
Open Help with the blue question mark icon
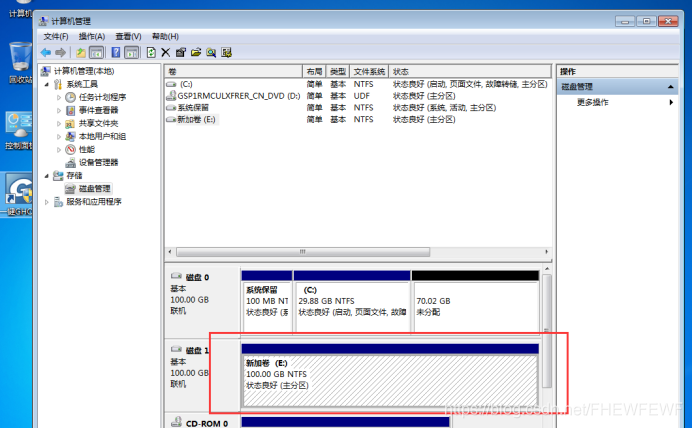click(x=116, y=53)
